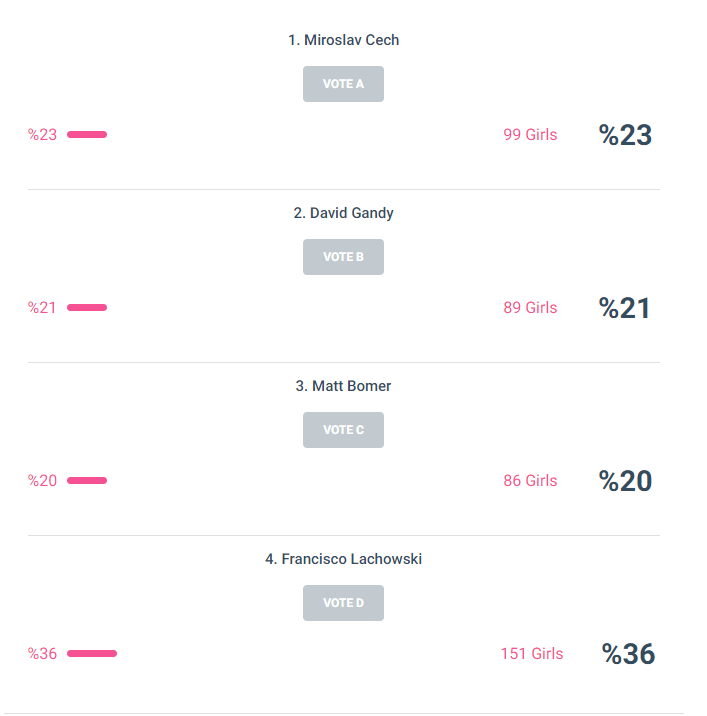Click the large %20 result figure
The width and height of the screenshot is (707, 716).
coord(625,481)
